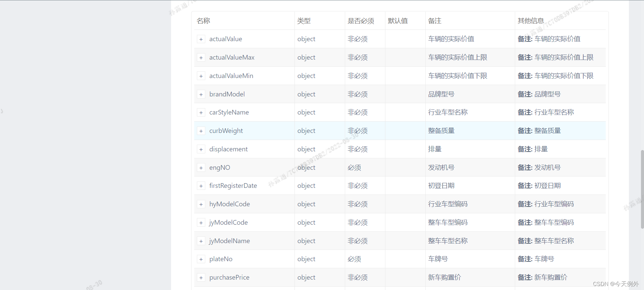Click the 车辆的实际价值下限 remark cell
The height and width of the screenshot is (290, 644).
click(x=458, y=76)
